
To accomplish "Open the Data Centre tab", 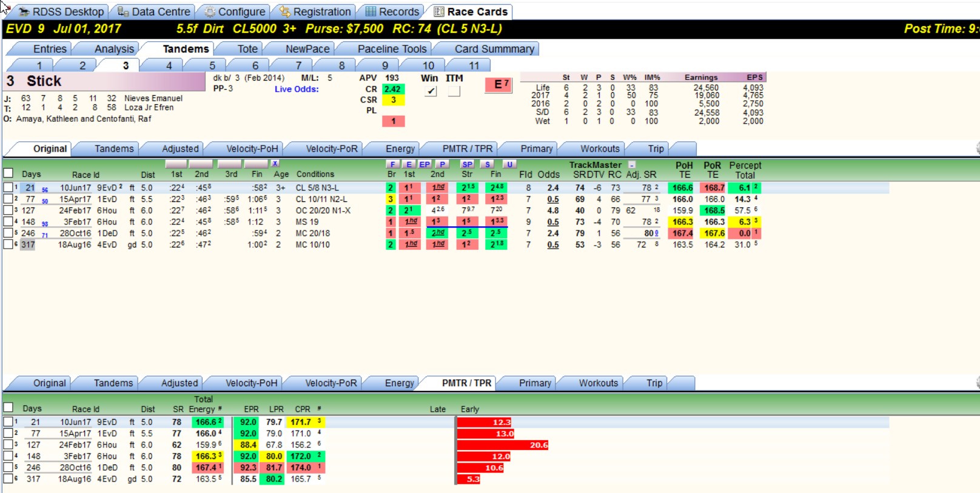I will (x=154, y=12).
